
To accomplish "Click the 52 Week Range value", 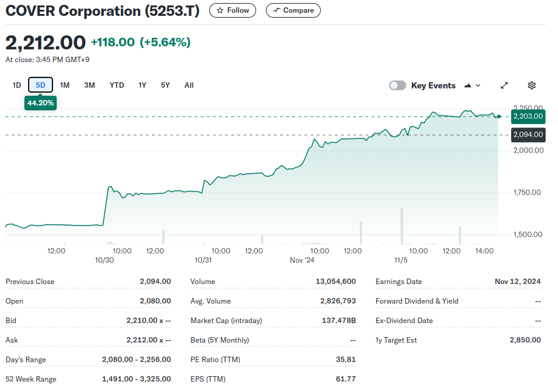I will coord(136,379).
